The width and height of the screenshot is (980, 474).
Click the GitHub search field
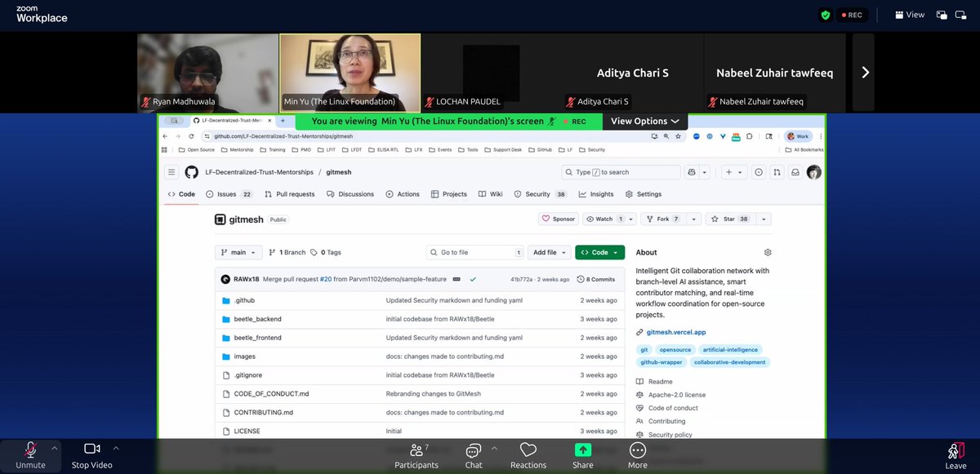621,172
